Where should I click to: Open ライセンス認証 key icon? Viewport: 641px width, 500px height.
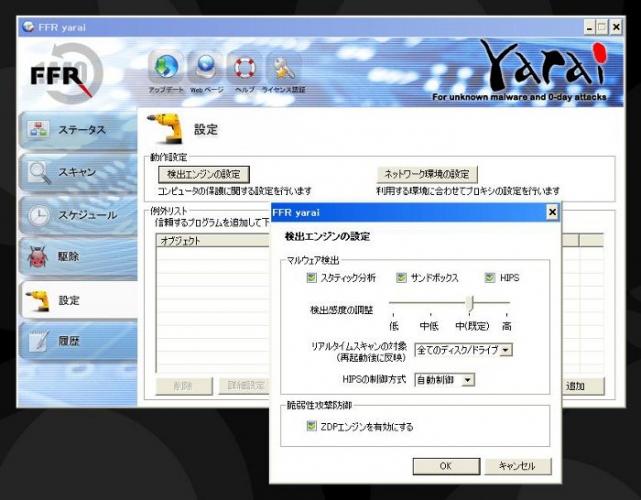click(283, 67)
